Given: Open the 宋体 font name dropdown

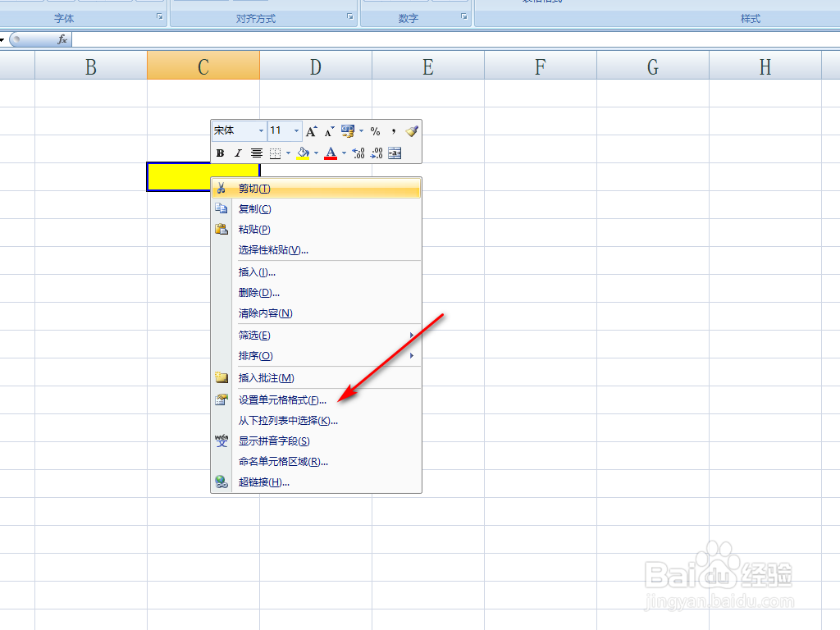Looking at the screenshot, I should pos(261,130).
